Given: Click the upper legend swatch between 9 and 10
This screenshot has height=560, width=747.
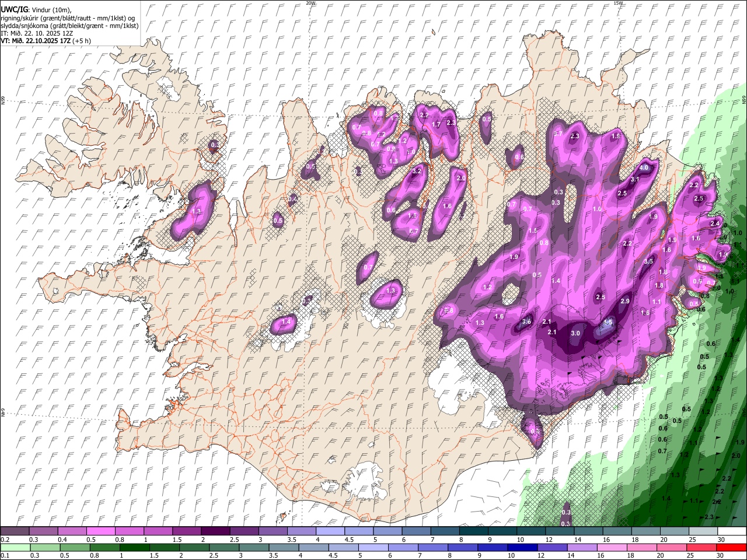Looking at the screenshot, I should (502, 531).
